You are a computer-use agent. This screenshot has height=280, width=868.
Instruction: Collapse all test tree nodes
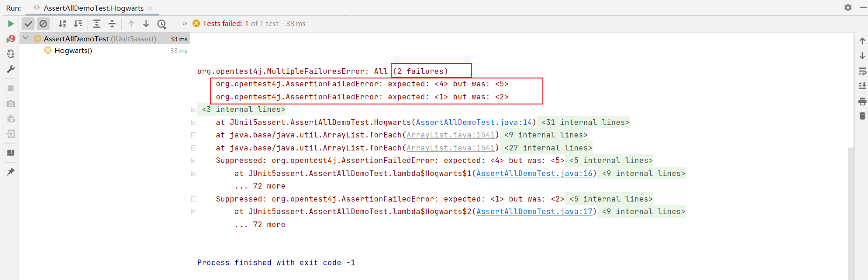112,24
